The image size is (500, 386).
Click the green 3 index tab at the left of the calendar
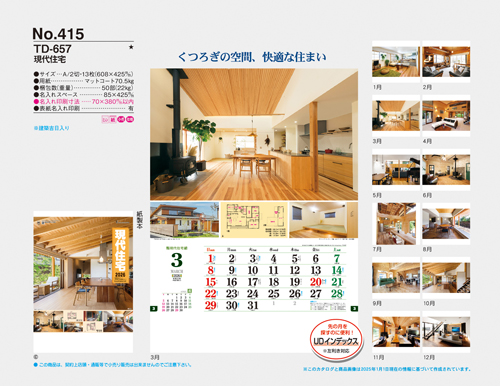point(153,309)
